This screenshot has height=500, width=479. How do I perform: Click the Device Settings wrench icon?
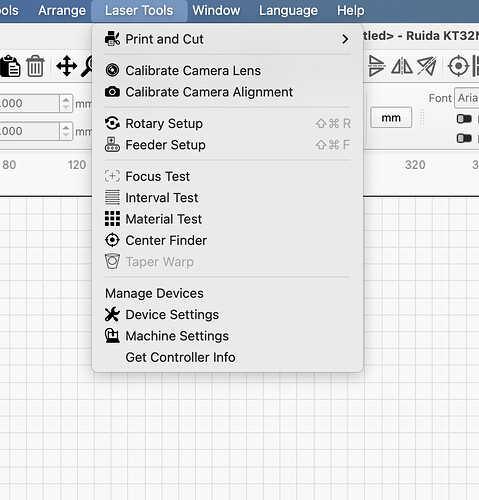pyautogui.click(x=112, y=314)
